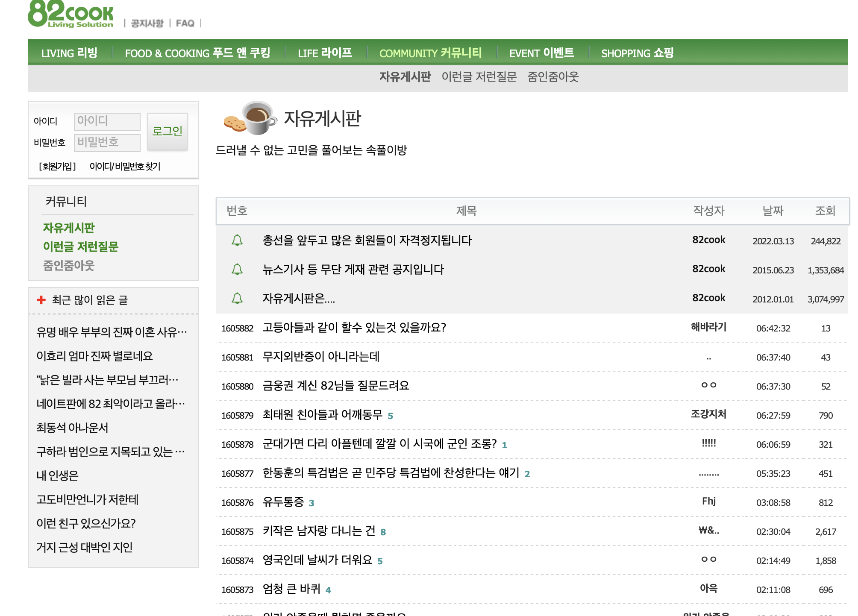Open post 최태원 친아들과 어깨동무
Image resolution: width=858 pixels, height=616 pixels.
coord(323,415)
